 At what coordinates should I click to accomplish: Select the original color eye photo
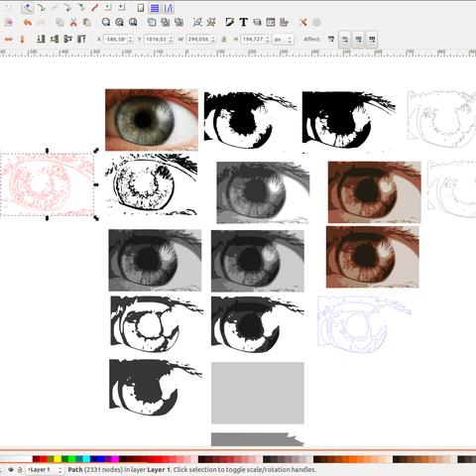(x=152, y=120)
